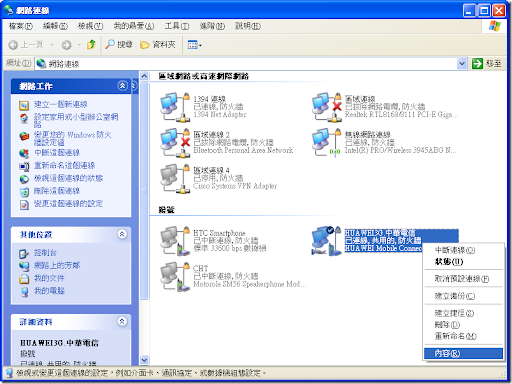Click the sidebar scrollbar down arrow
This screenshot has width=512, height=384.
144,360
